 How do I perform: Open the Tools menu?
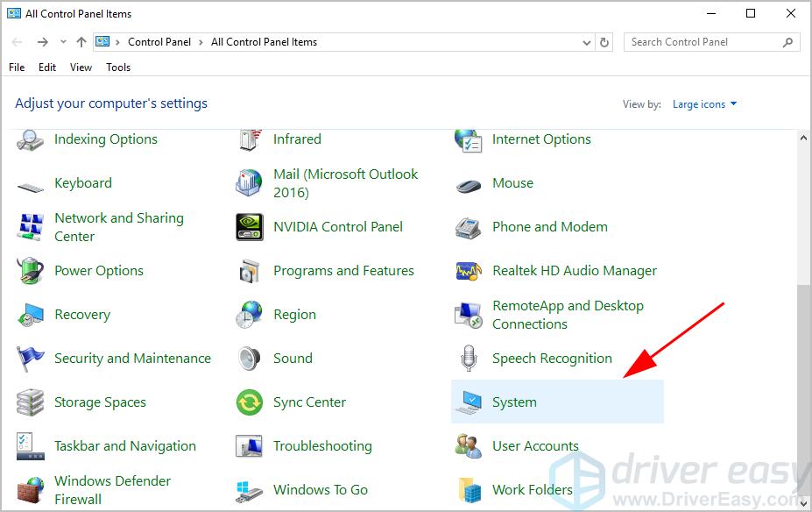118,68
